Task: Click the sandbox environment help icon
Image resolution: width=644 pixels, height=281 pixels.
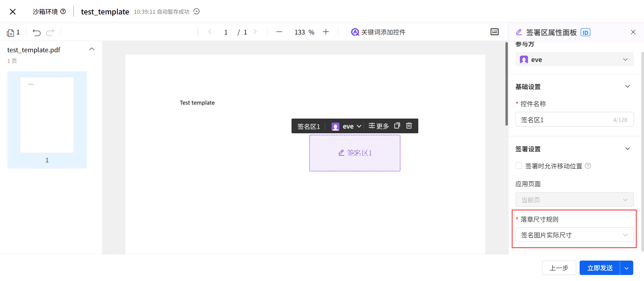Action: (63, 11)
